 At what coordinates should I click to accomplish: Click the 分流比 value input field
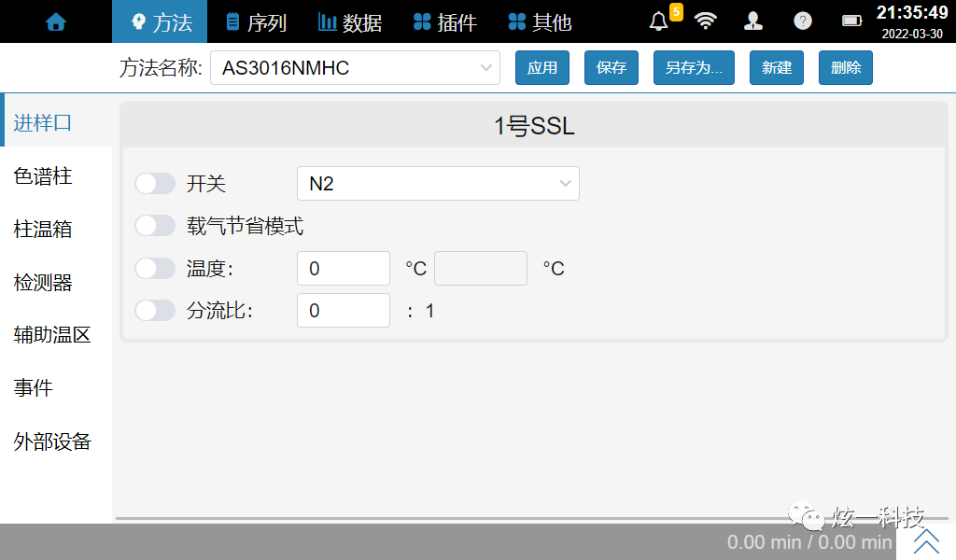point(344,310)
